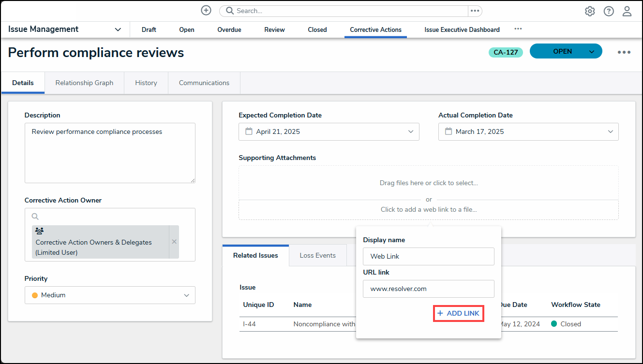Open the OPEN workflow state dropdown
Image resolution: width=643 pixels, height=364 pixels.
click(x=591, y=52)
